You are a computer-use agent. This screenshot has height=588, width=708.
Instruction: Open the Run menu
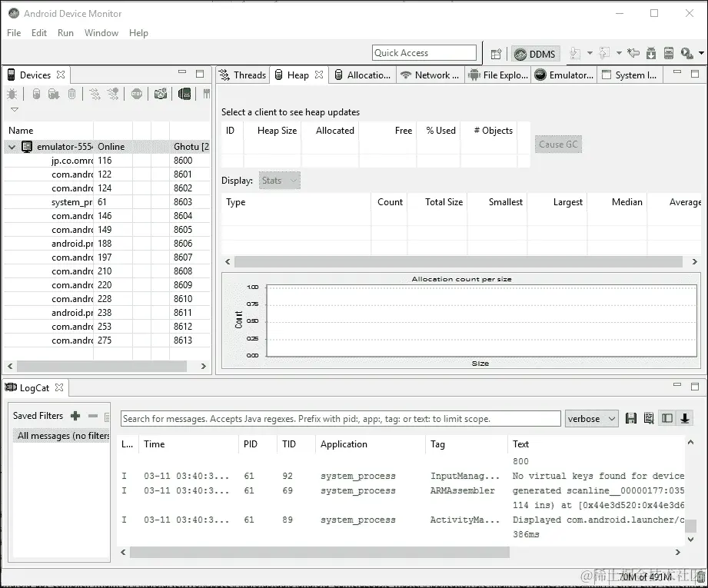click(65, 33)
